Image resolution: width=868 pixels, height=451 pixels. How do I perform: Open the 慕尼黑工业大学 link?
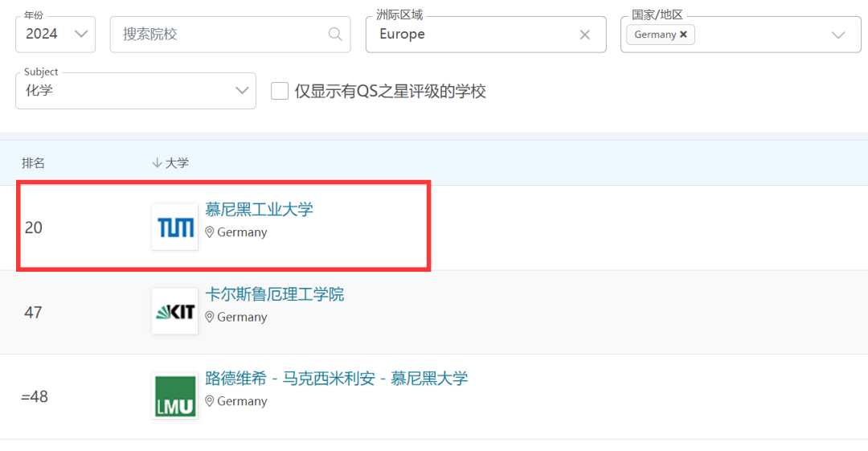[x=259, y=210]
